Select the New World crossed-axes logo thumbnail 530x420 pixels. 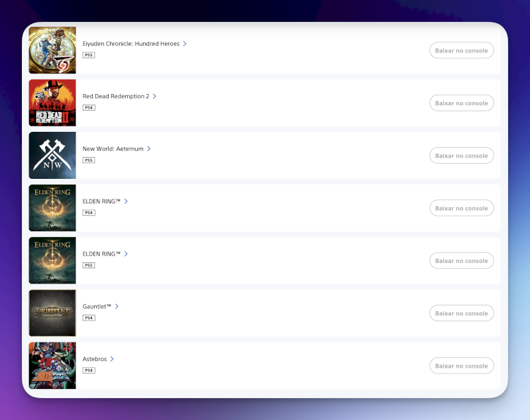point(52,156)
